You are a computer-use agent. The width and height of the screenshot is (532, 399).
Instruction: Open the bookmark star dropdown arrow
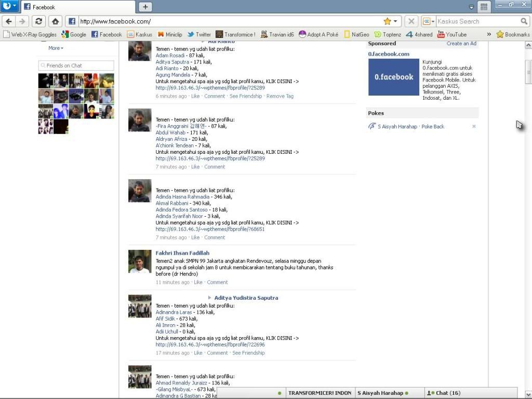(x=395, y=21)
